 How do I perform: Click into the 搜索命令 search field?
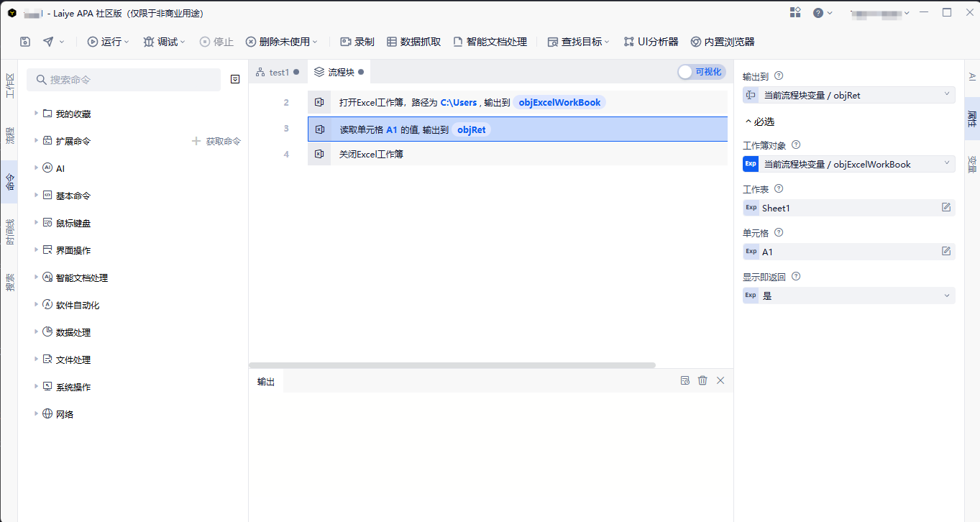[124, 80]
